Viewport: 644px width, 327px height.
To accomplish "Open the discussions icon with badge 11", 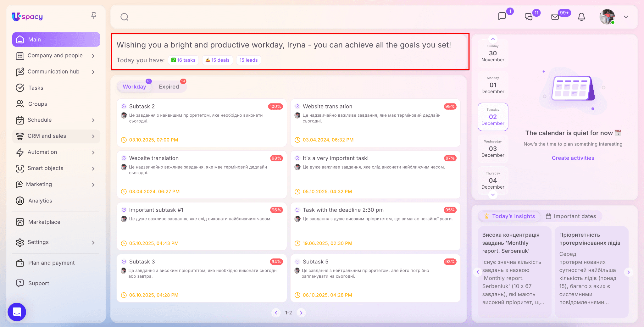I will (x=529, y=17).
